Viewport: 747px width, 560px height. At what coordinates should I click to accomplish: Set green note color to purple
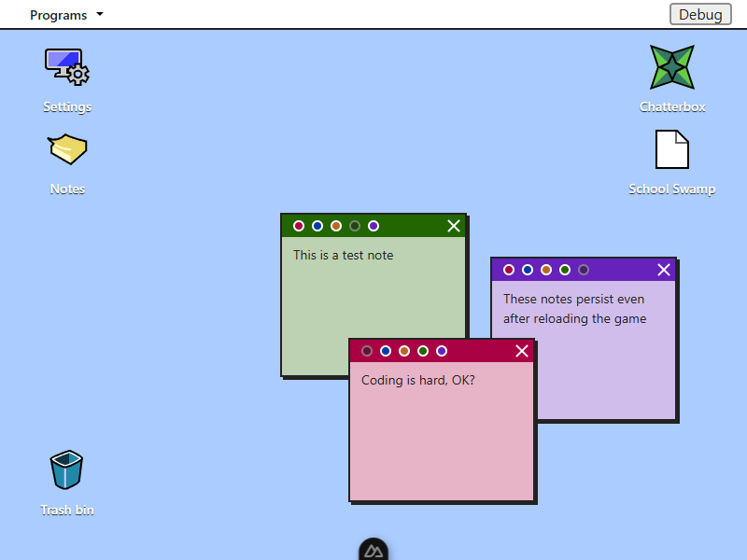373,226
